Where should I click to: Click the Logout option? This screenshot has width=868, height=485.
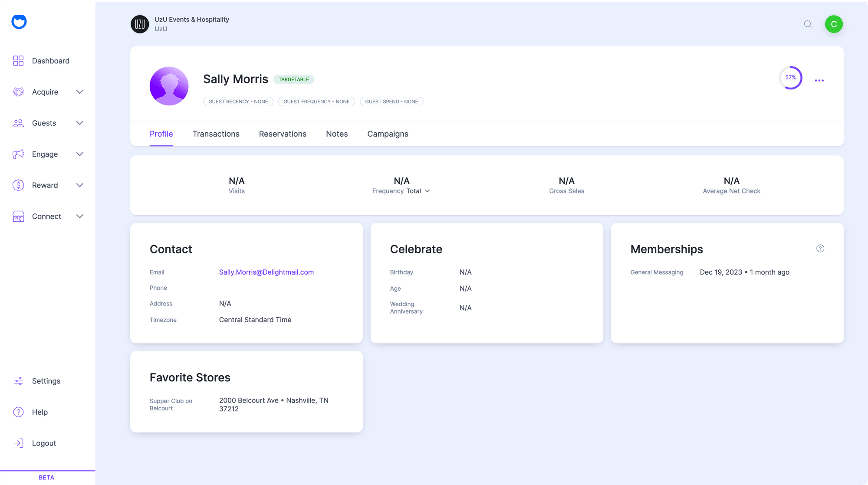point(43,443)
